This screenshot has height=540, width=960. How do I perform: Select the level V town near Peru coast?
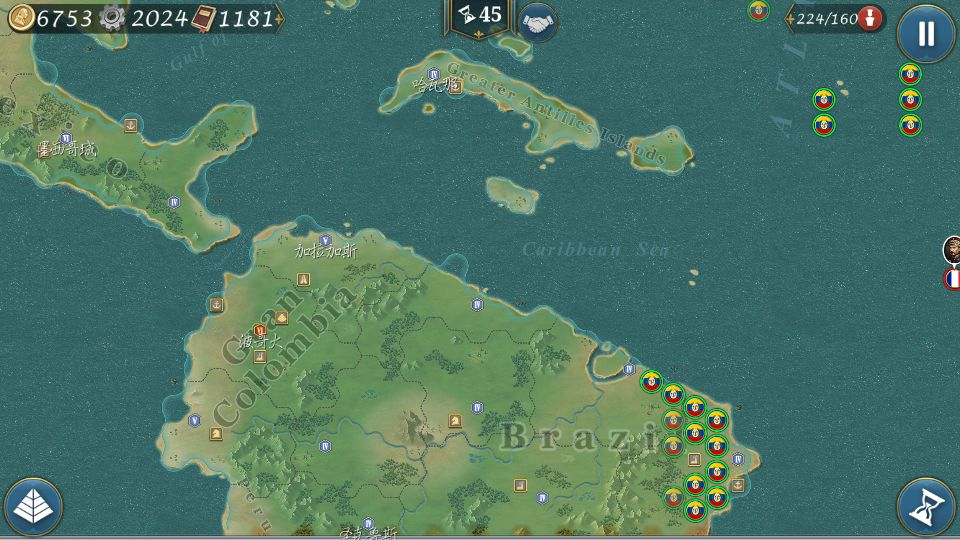click(x=195, y=421)
